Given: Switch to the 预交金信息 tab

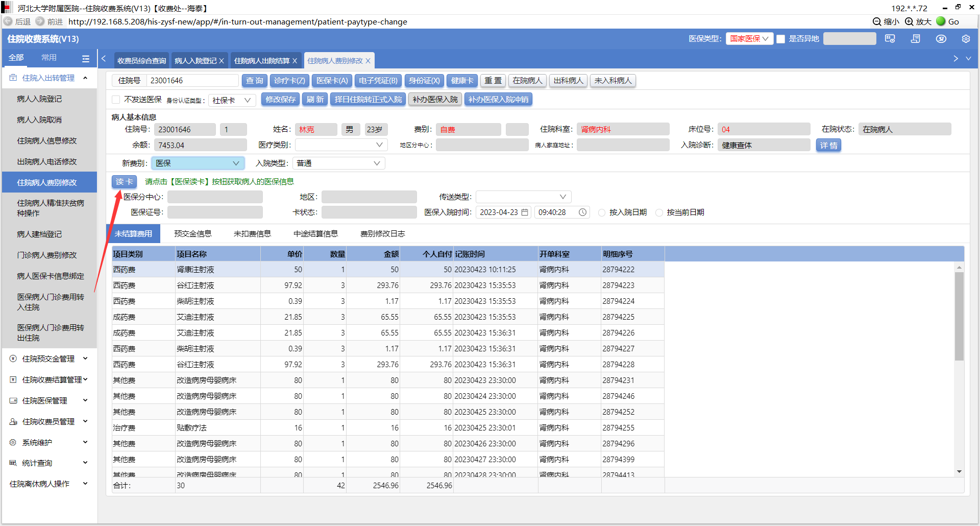Looking at the screenshot, I should (x=192, y=234).
